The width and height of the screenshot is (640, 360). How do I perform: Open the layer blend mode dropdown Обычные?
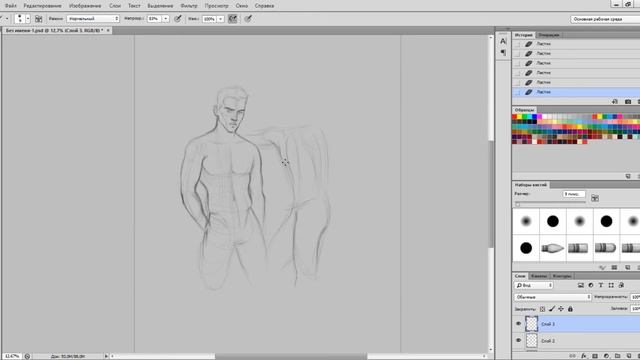553,297
